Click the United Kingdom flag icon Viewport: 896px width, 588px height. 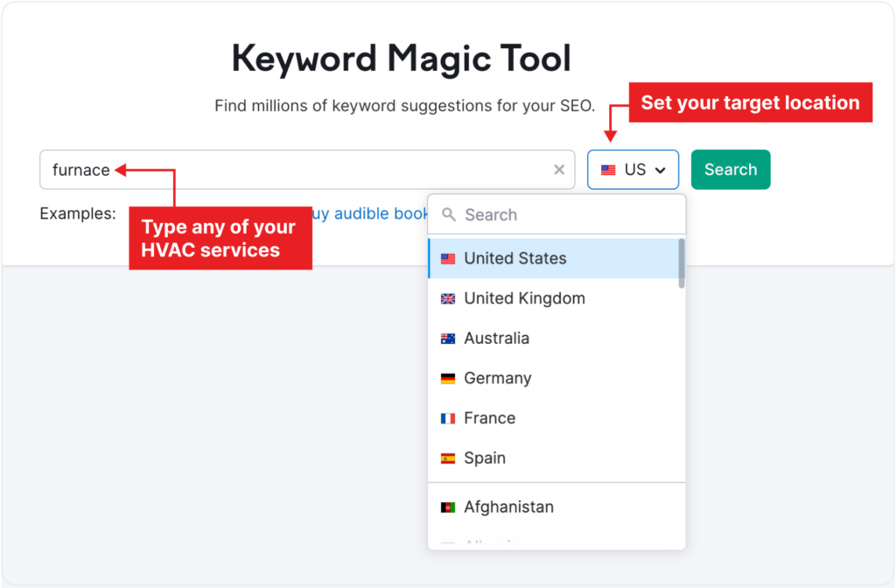pos(448,298)
